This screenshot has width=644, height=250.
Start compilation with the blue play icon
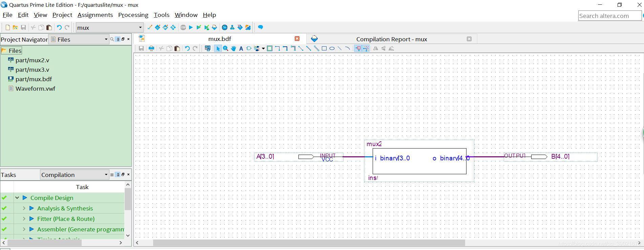click(x=191, y=27)
